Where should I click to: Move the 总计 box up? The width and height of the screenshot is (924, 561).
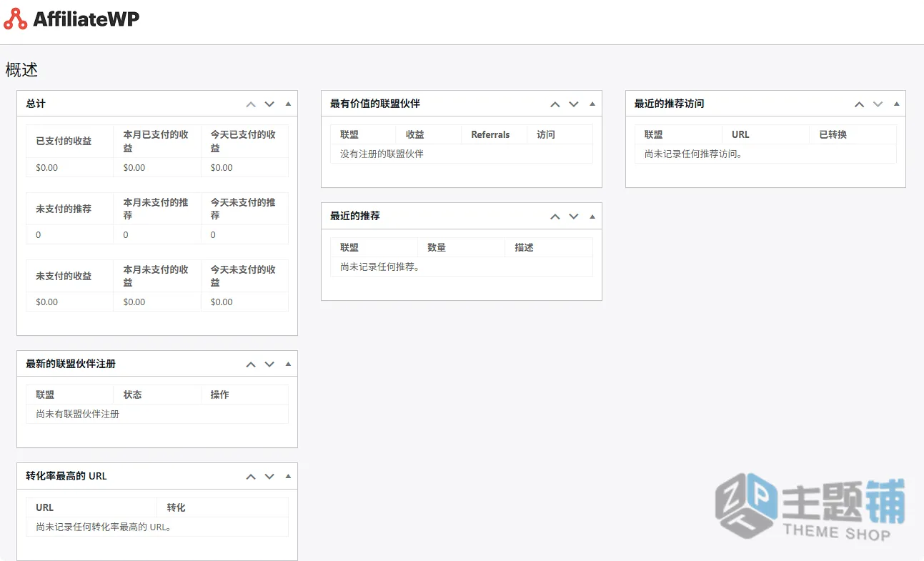point(251,104)
